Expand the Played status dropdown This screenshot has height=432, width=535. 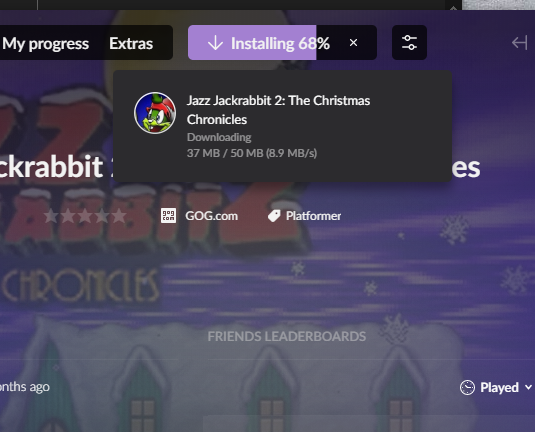[496, 388]
